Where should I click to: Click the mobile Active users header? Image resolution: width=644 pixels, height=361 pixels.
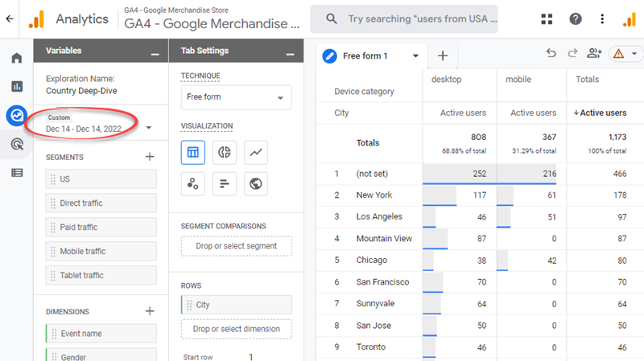pyautogui.click(x=533, y=113)
